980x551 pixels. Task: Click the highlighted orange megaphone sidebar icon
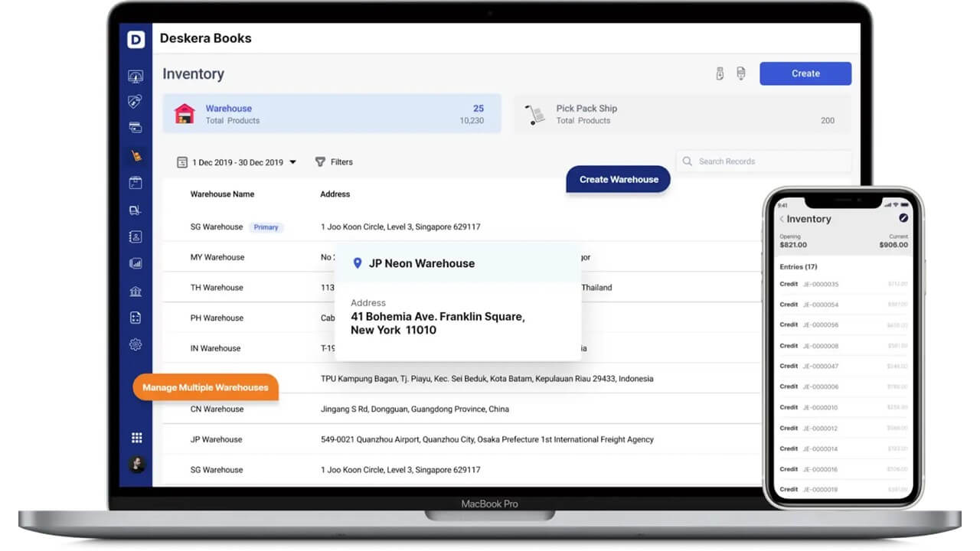136,155
